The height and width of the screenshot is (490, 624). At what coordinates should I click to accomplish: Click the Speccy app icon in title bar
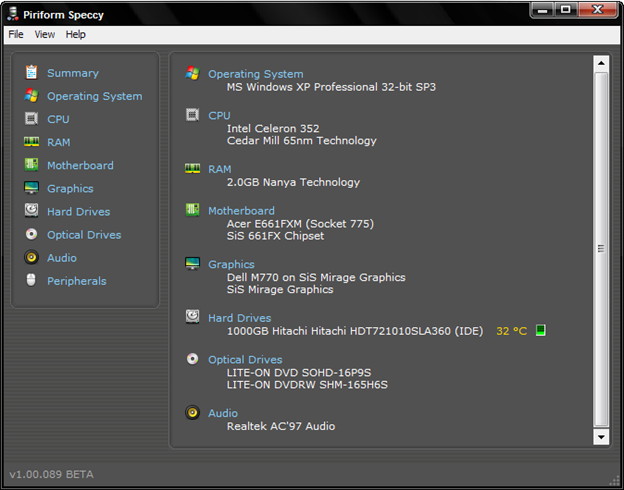(x=13, y=14)
